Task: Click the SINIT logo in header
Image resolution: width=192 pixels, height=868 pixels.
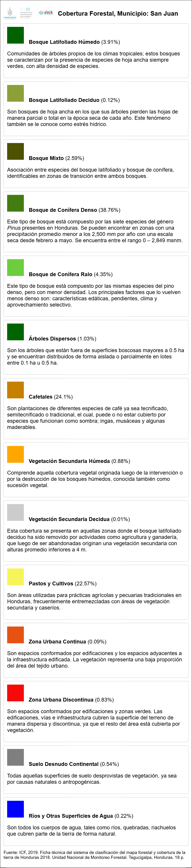Action: (x=46, y=13)
